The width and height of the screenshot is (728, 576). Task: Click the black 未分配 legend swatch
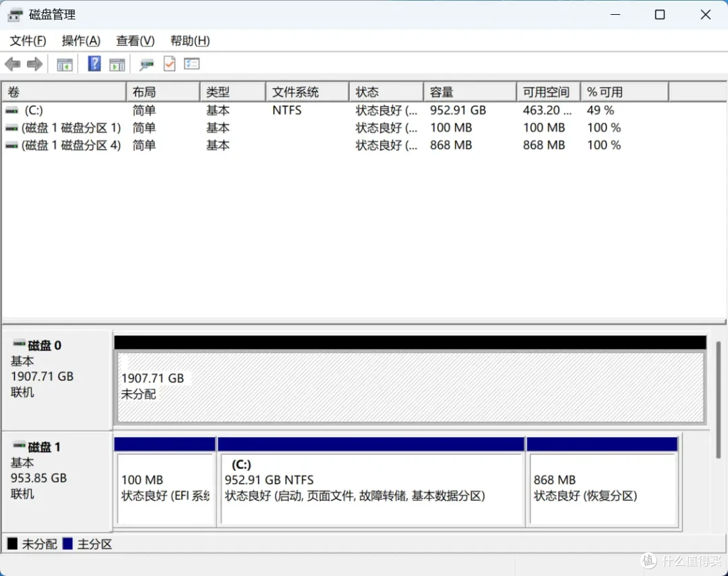tap(13, 544)
